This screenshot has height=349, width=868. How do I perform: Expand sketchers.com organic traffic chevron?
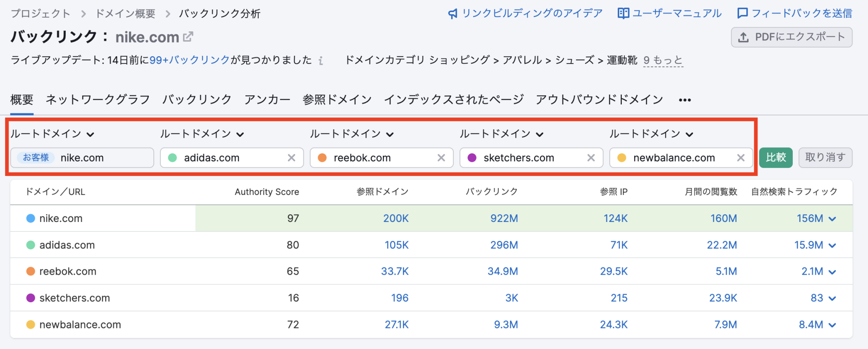[x=832, y=298]
